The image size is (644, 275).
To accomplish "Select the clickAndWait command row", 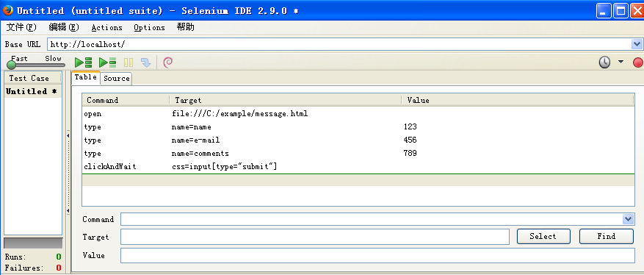I will pos(358,166).
